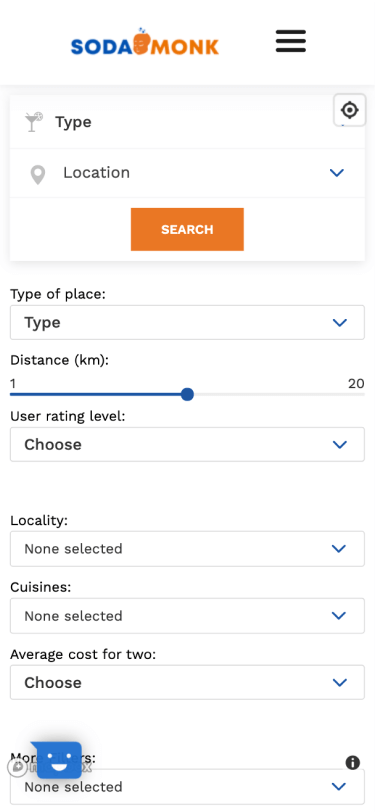The width and height of the screenshot is (375, 812).
Task: Choose Average cost for two dropdown
Action: tap(188, 683)
